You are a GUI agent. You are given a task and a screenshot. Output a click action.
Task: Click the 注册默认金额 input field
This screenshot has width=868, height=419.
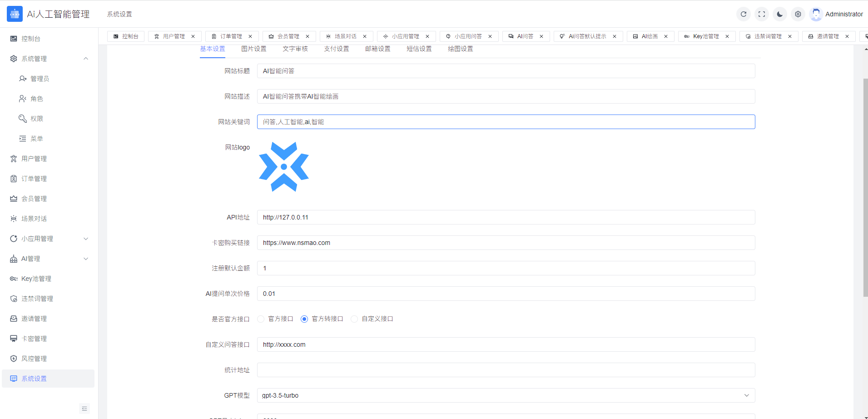pos(506,268)
